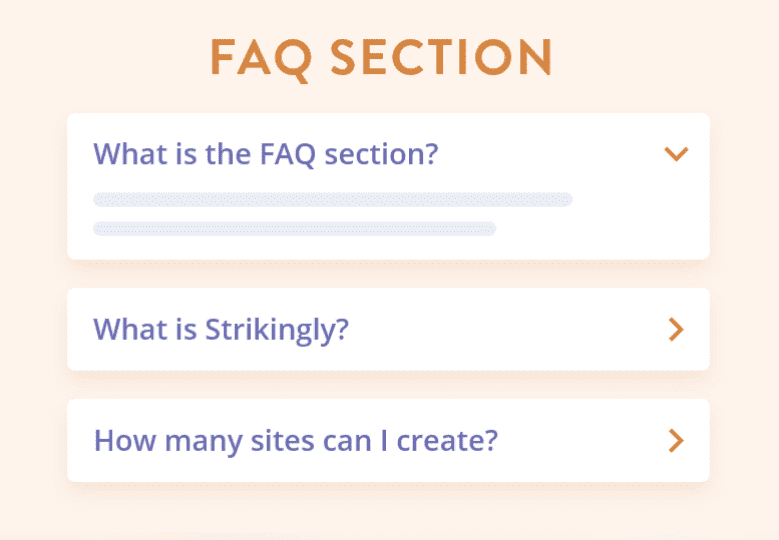Click the longer placeholder answer line
The height and width of the screenshot is (540, 779).
click(332, 200)
